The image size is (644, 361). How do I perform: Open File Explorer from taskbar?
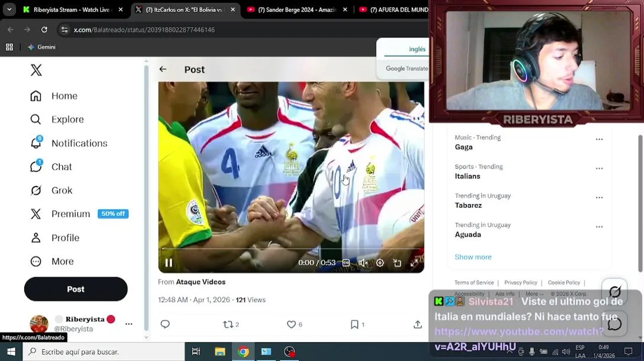(220, 352)
